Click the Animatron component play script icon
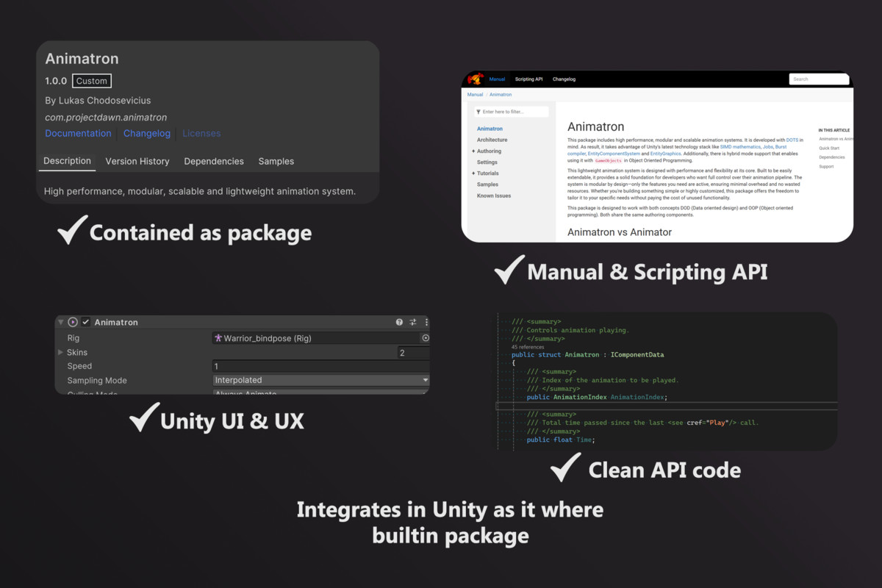The image size is (882, 588). pyautogui.click(x=73, y=322)
